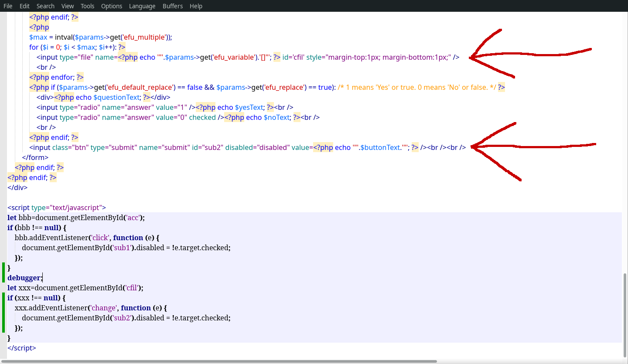This screenshot has height=364, width=628.
Task: Click the closing </script> tag
Action: pyautogui.click(x=21, y=348)
